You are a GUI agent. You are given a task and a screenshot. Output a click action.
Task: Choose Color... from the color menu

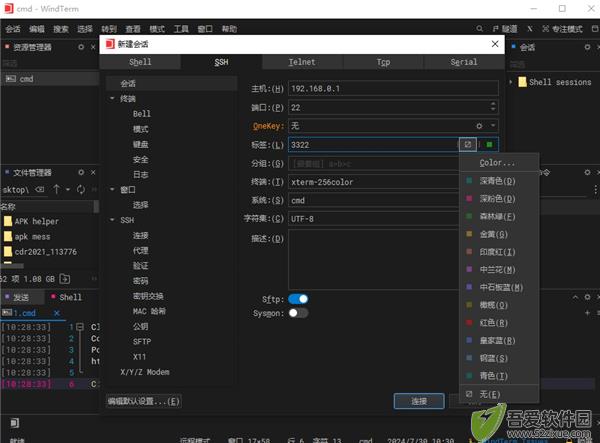point(499,163)
